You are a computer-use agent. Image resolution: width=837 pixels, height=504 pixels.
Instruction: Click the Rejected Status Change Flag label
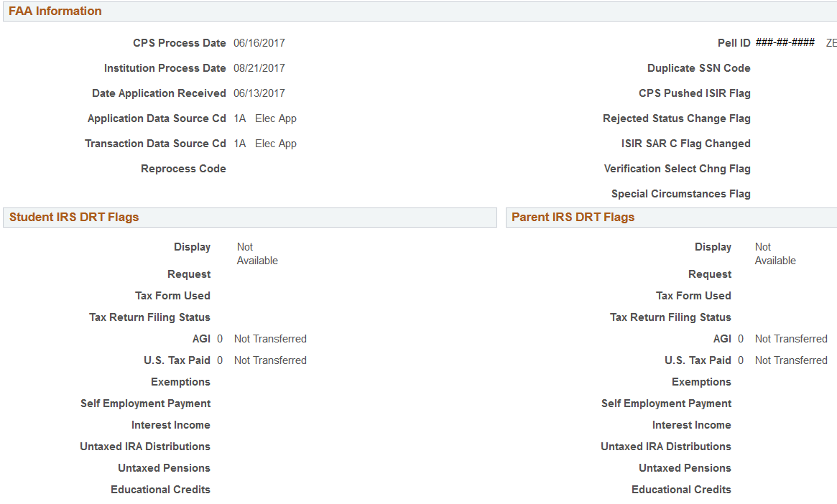click(x=676, y=118)
